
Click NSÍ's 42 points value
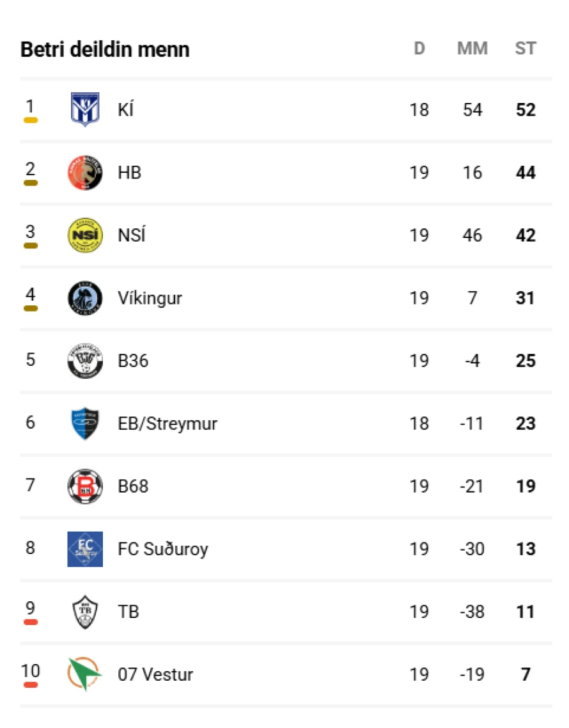[x=526, y=235]
